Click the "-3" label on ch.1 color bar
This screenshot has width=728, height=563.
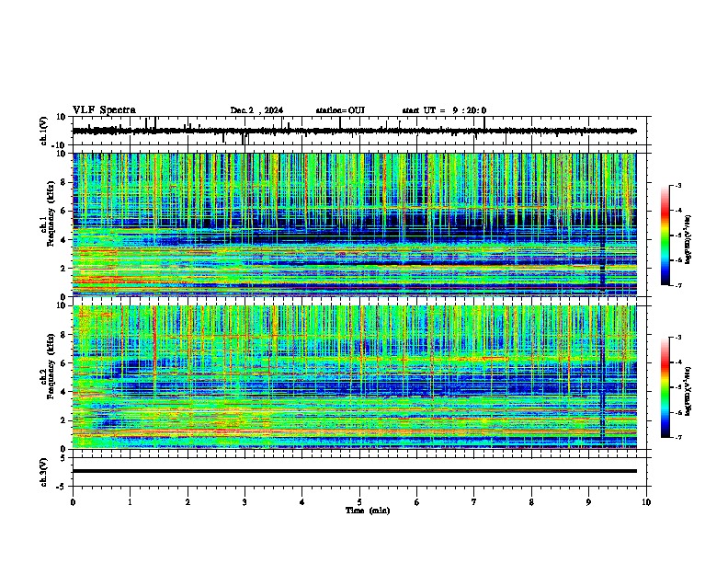677,185
